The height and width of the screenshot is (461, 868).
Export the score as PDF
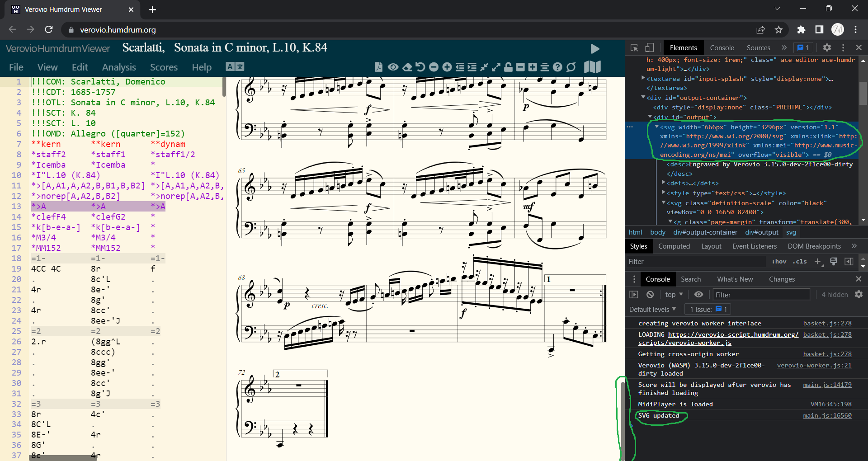pyautogui.click(x=379, y=67)
